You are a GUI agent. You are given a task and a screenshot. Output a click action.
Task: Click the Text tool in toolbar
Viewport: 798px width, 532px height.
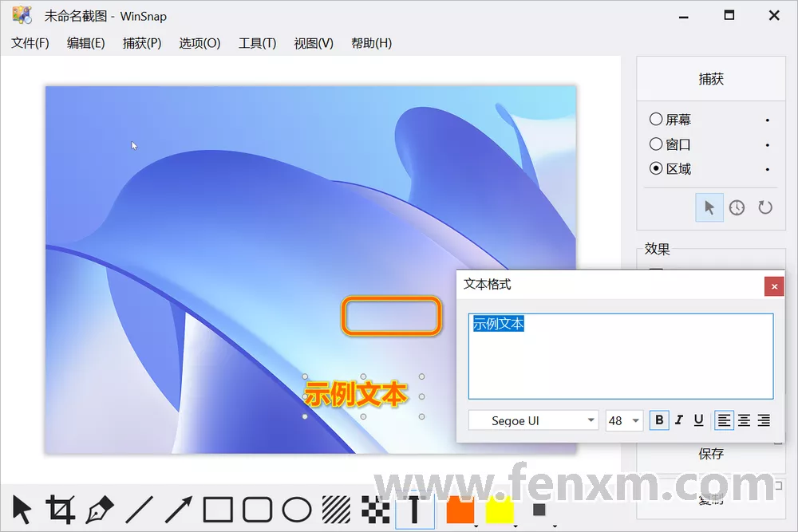tap(414, 510)
